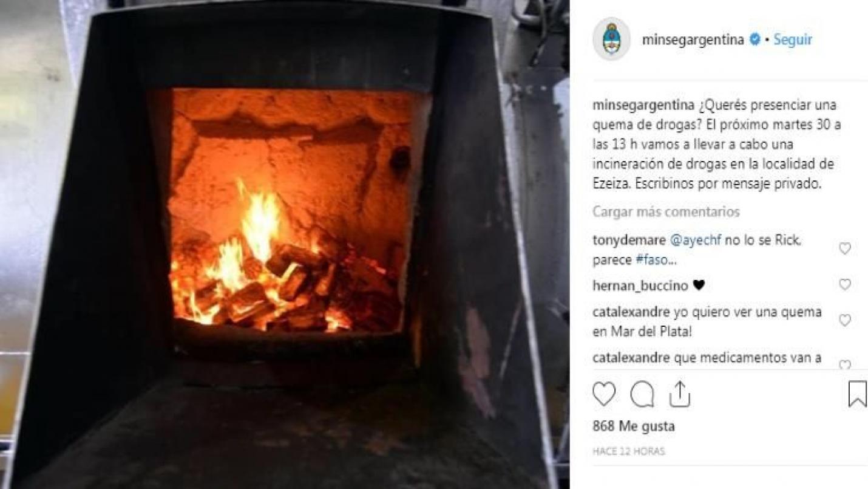This screenshot has width=868, height=489.
Task: Open the hernan_buccino username
Action: 640,286
